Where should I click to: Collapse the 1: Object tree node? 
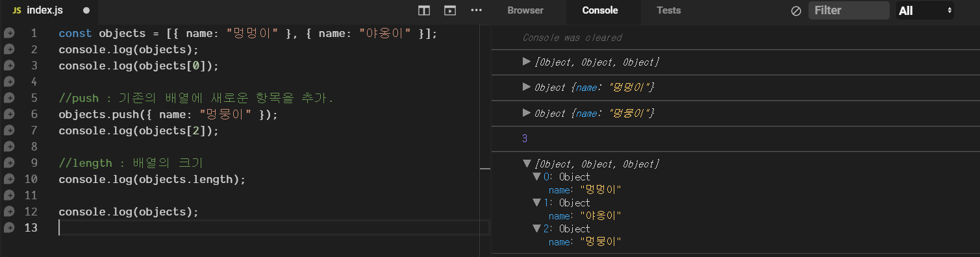coord(536,202)
